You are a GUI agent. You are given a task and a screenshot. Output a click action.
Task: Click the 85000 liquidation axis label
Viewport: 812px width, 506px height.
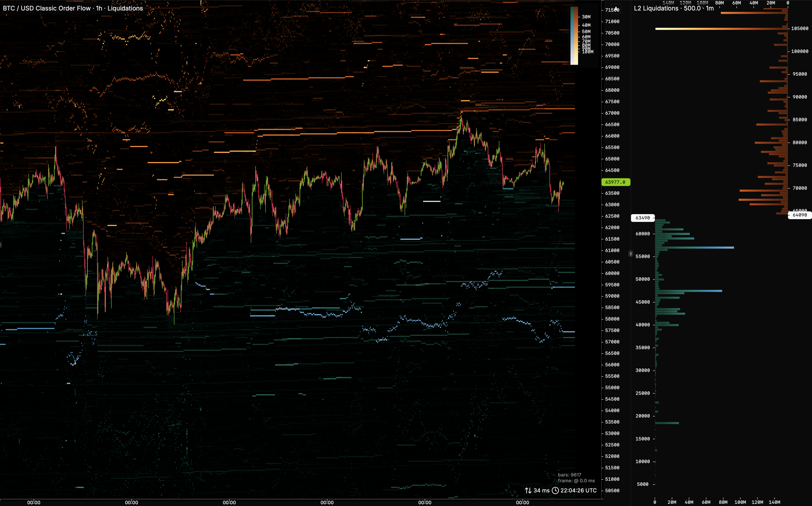pyautogui.click(x=800, y=120)
